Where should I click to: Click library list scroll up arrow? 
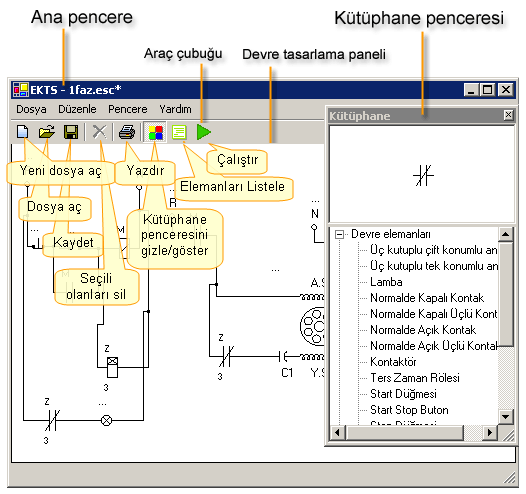[x=506, y=234]
